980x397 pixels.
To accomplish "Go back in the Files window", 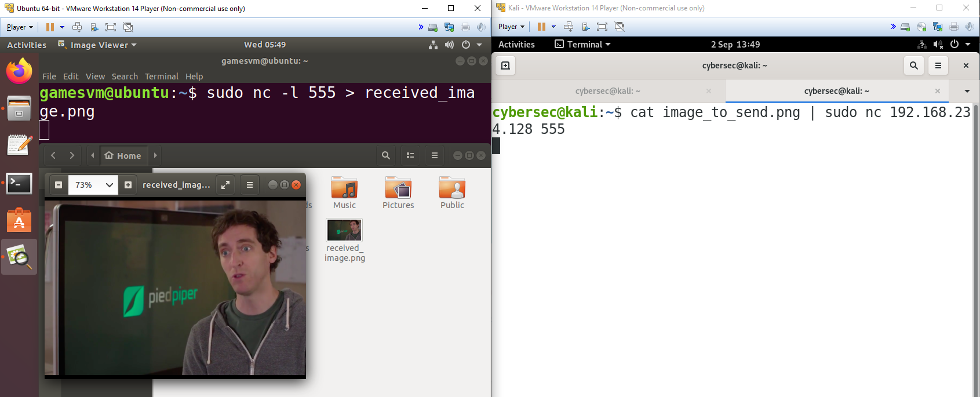I will (53, 155).
